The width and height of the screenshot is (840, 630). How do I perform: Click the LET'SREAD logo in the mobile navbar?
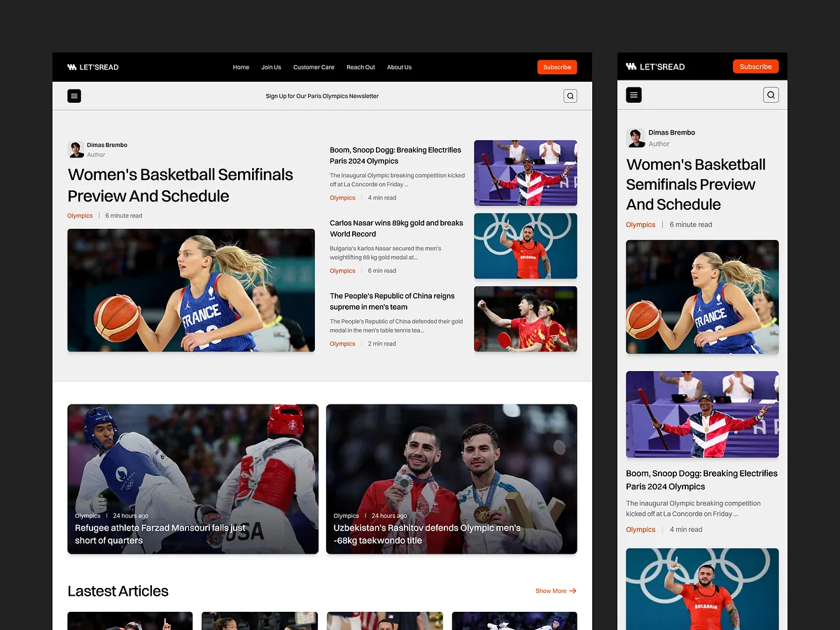655,66
